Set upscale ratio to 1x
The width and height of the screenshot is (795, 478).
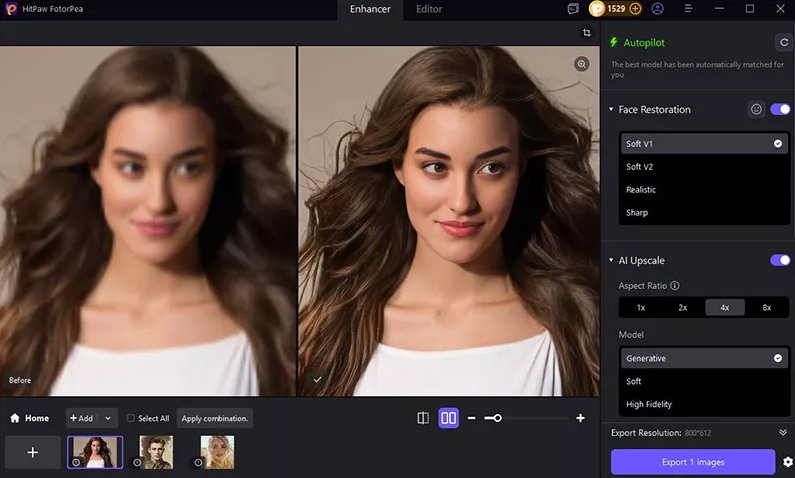tap(641, 307)
